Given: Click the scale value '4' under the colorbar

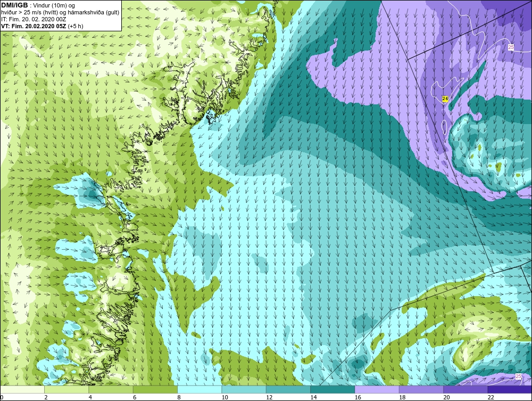Looking at the screenshot, I should (90, 397).
